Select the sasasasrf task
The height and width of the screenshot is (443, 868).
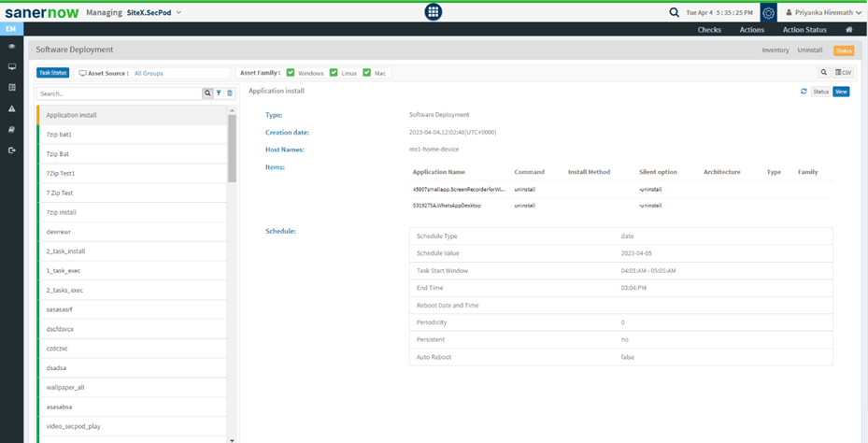coord(133,309)
